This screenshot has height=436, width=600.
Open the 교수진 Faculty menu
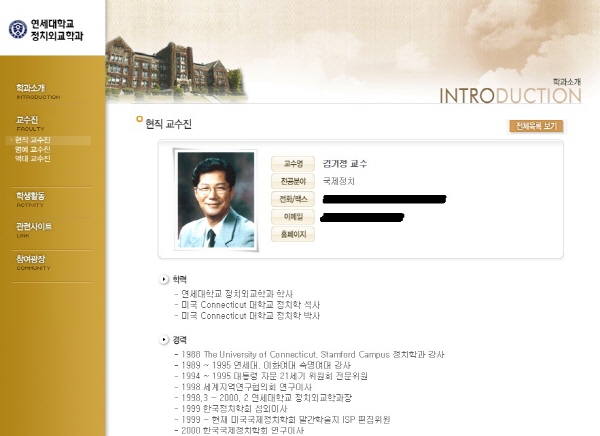(30, 123)
